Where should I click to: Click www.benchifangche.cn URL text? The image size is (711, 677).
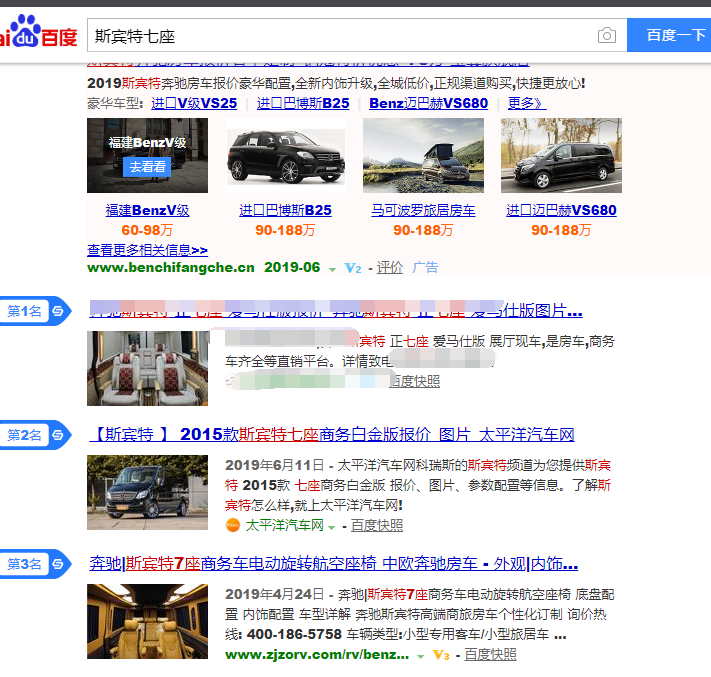(170, 268)
